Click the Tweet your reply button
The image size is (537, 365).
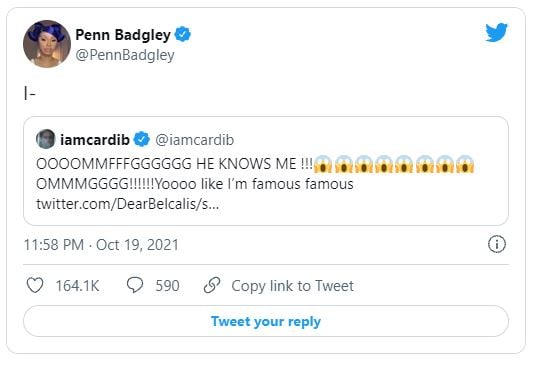pos(266,321)
